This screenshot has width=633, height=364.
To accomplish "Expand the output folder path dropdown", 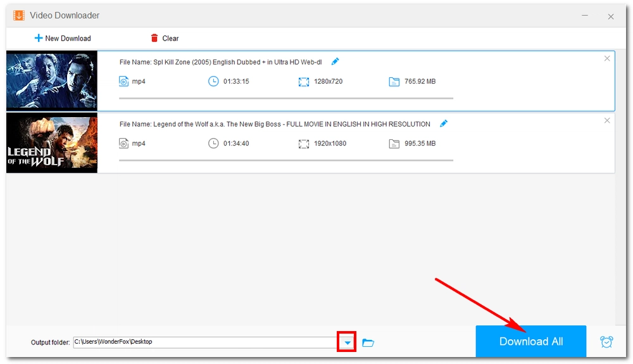I will pyautogui.click(x=347, y=342).
